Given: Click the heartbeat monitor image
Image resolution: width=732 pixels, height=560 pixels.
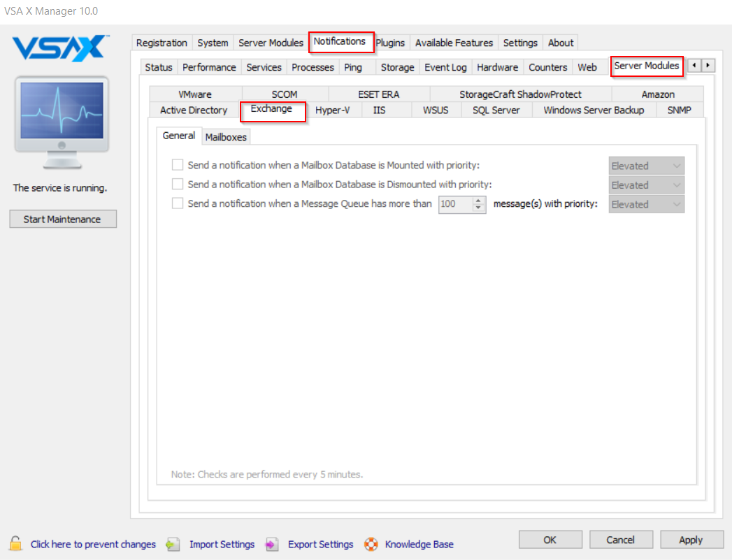Looking at the screenshot, I should coord(62,122).
